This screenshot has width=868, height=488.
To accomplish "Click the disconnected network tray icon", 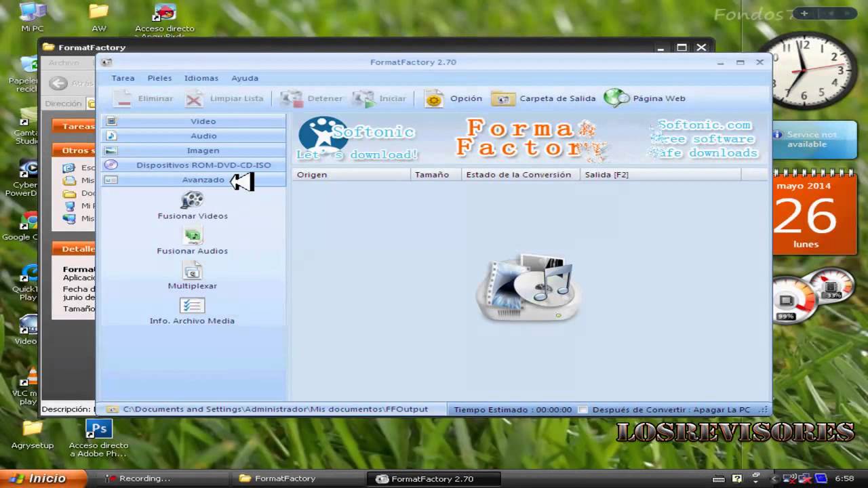I will (805, 479).
